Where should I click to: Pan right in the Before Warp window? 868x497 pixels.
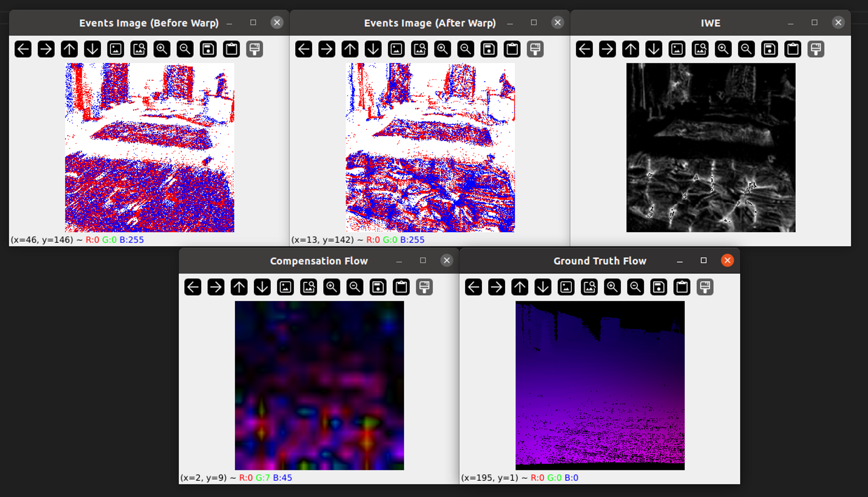(46, 49)
